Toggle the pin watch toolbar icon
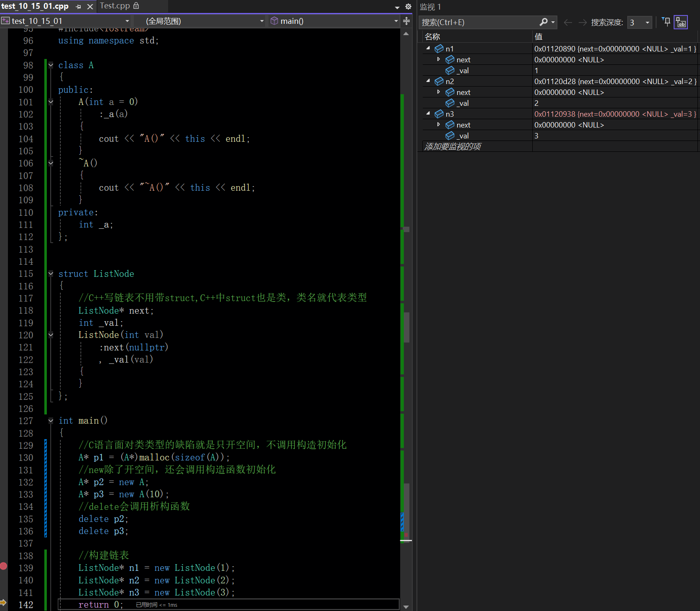The height and width of the screenshot is (611, 700). [666, 22]
